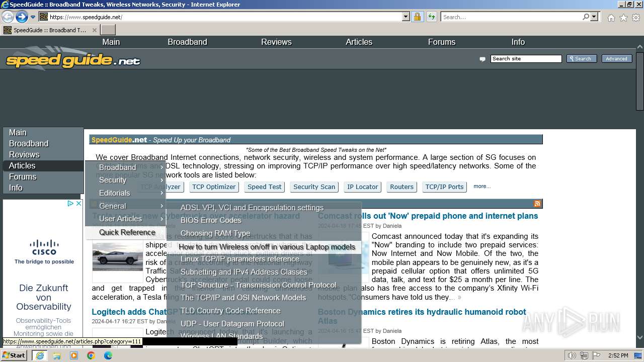Open TLD Country Code Reference
Viewport: 644px width, 362px height.
click(264, 311)
